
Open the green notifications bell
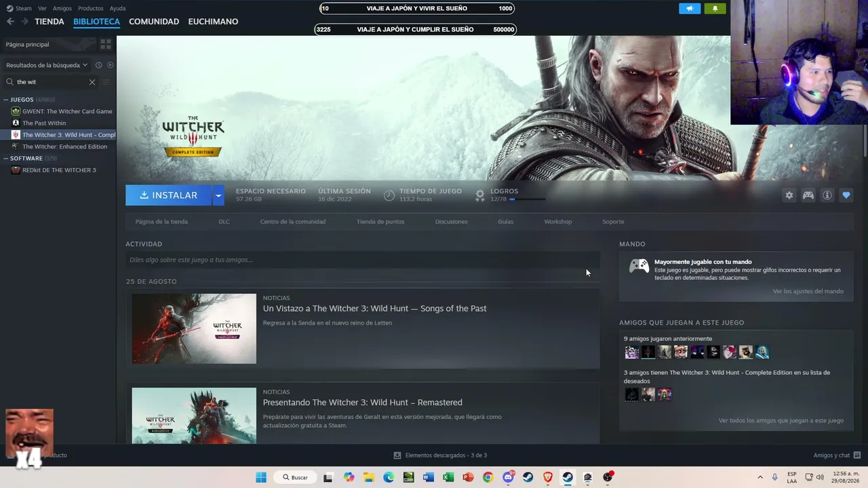pyautogui.click(x=715, y=9)
